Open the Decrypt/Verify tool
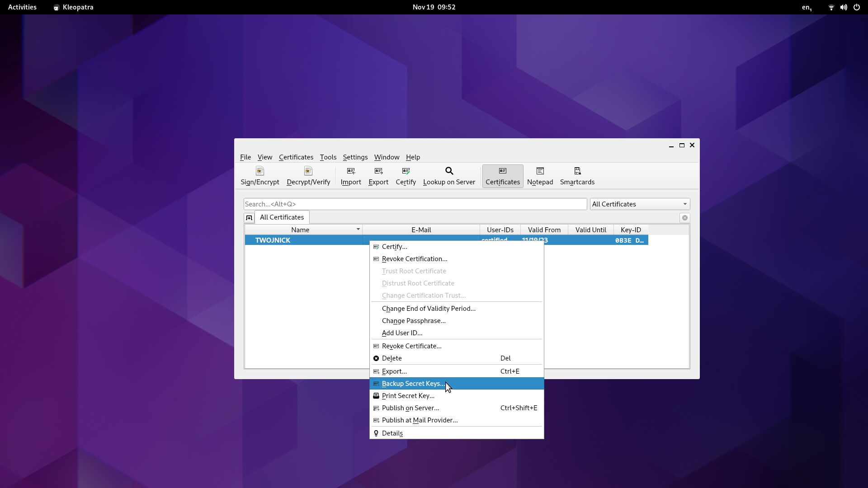The width and height of the screenshot is (868, 488). pyautogui.click(x=308, y=176)
